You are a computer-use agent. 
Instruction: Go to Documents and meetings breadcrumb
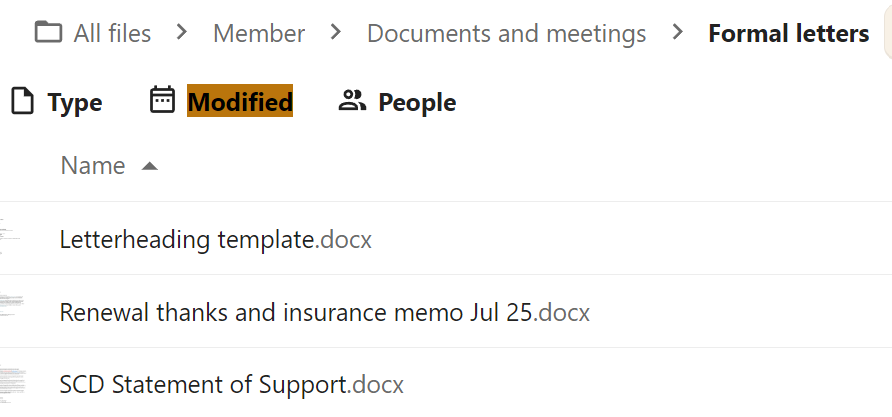(506, 33)
